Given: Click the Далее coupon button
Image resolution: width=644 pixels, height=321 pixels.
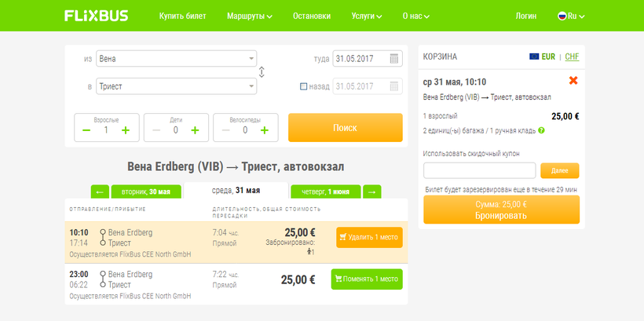Looking at the screenshot, I should coord(559,171).
